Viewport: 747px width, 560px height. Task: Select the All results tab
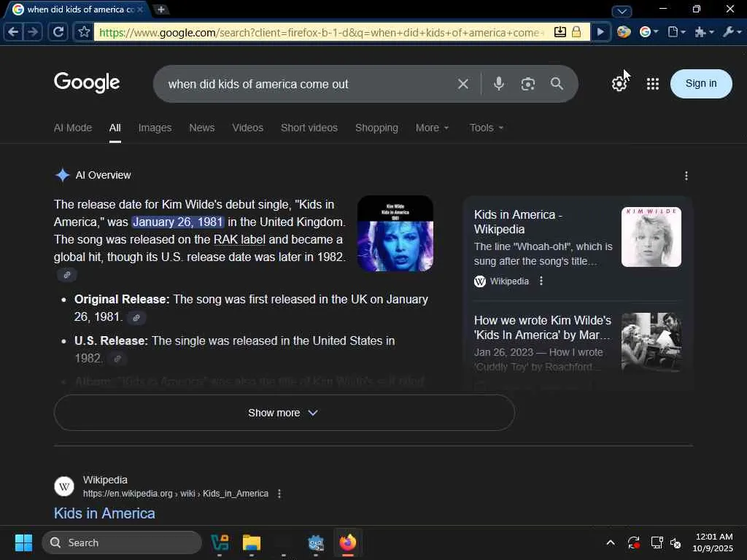(115, 128)
